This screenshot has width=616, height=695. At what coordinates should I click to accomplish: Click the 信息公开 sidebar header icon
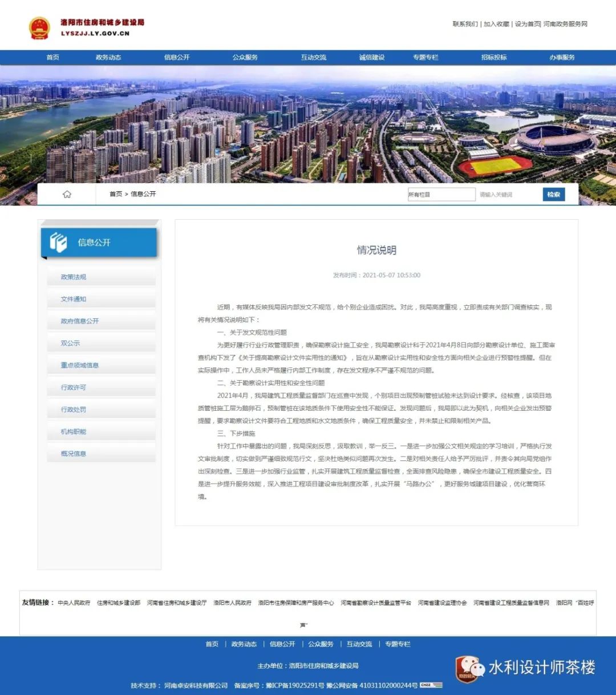pyautogui.click(x=58, y=243)
